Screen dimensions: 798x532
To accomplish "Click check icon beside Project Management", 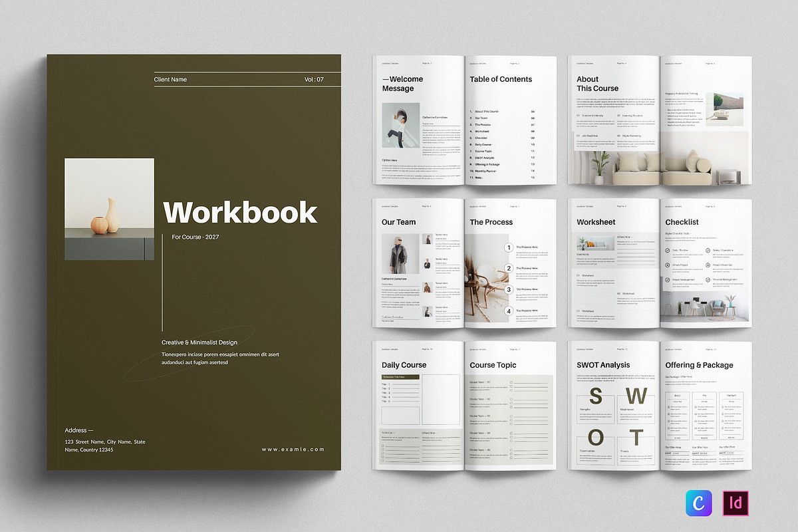I will point(667,280).
